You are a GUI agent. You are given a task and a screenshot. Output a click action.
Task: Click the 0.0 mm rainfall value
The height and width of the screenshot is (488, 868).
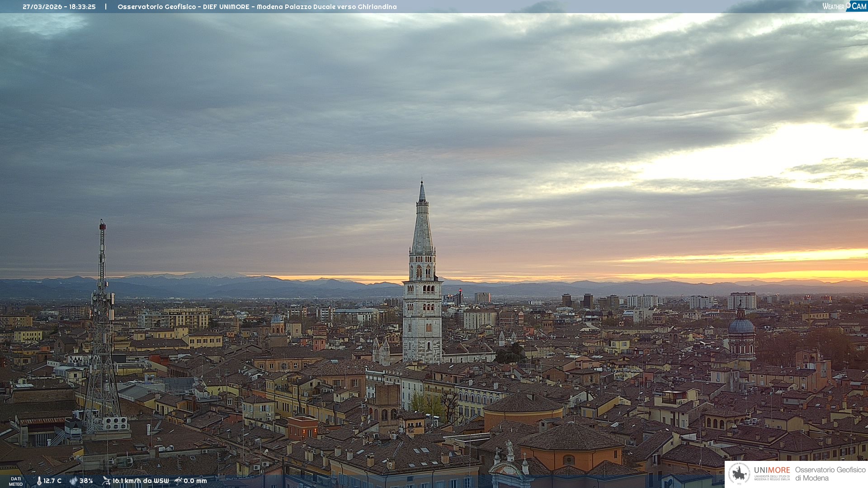pyautogui.click(x=195, y=481)
